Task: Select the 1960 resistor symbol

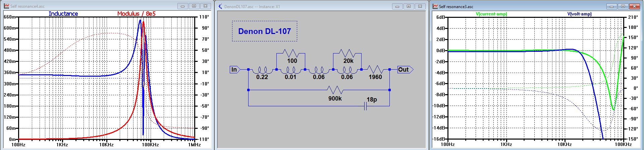Action: [x=375, y=70]
